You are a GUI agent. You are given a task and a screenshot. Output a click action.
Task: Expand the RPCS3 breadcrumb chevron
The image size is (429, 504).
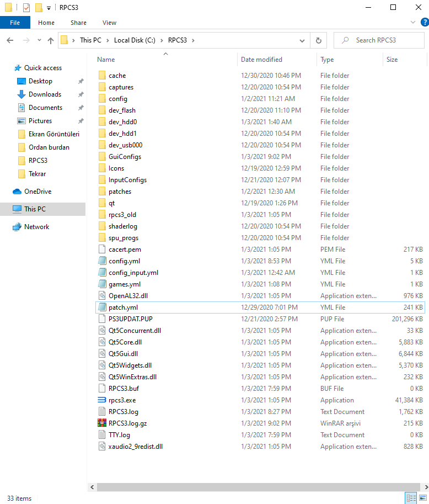(193, 40)
